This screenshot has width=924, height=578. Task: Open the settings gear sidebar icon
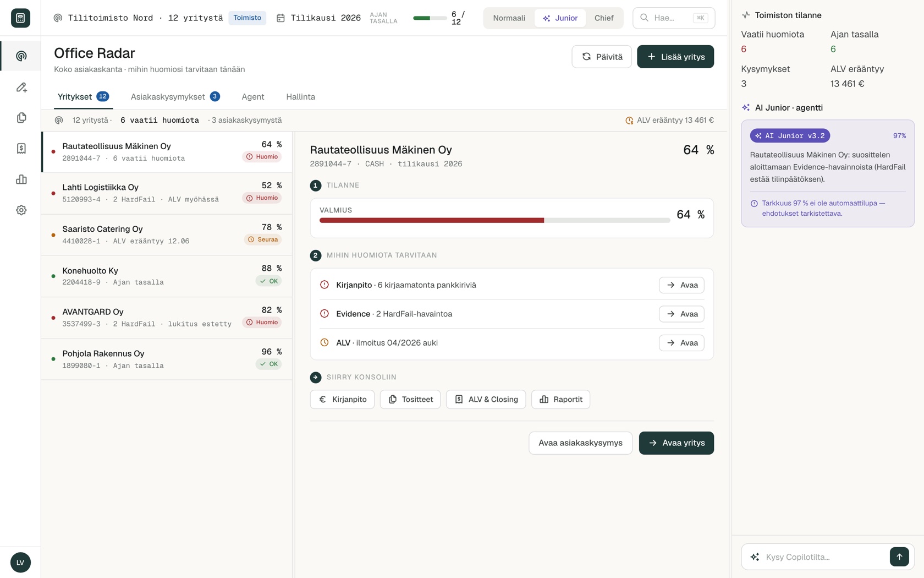click(x=21, y=210)
